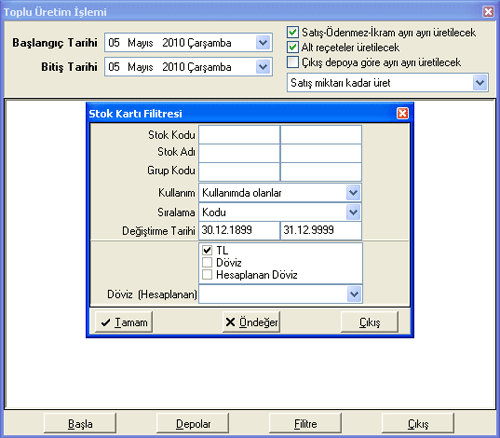This screenshot has height=438, width=500.
Task: Click the Başla button
Action: (80, 424)
